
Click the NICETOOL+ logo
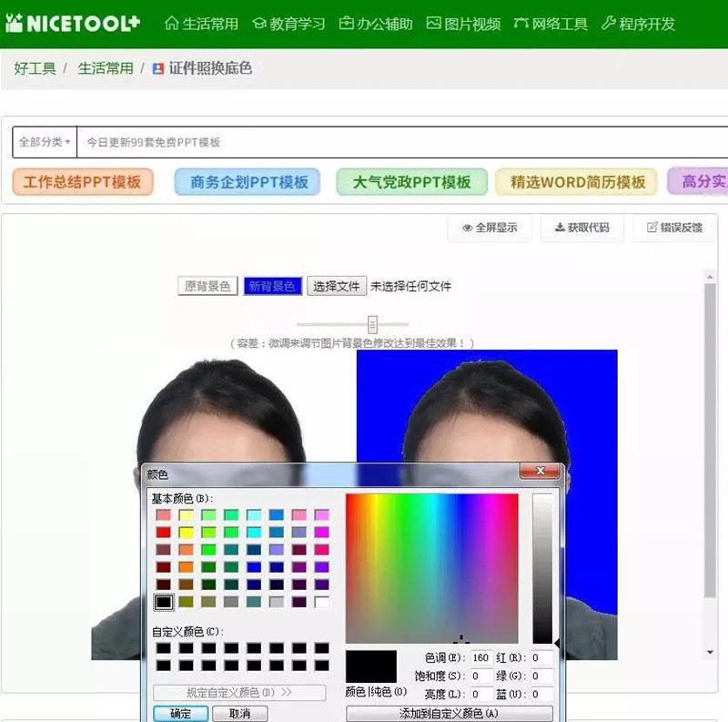click(x=73, y=24)
